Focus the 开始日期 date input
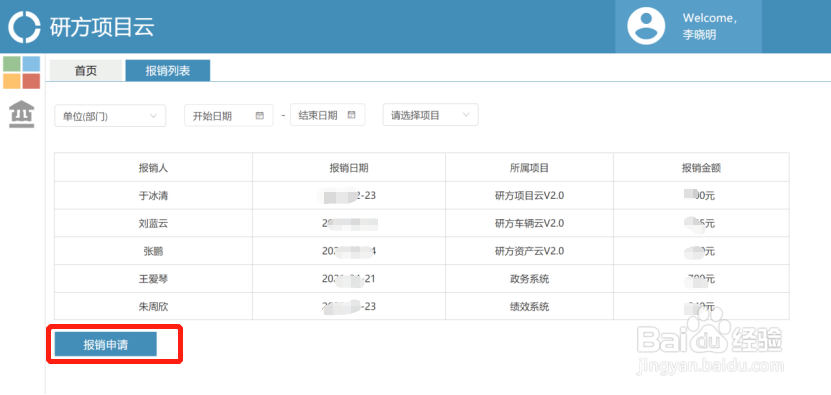This screenshot has width=831, height=395. 228,116
